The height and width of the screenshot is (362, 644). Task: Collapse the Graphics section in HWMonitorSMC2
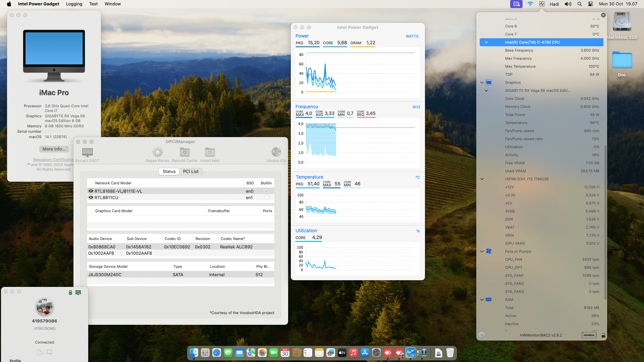(x=482, y=82)
